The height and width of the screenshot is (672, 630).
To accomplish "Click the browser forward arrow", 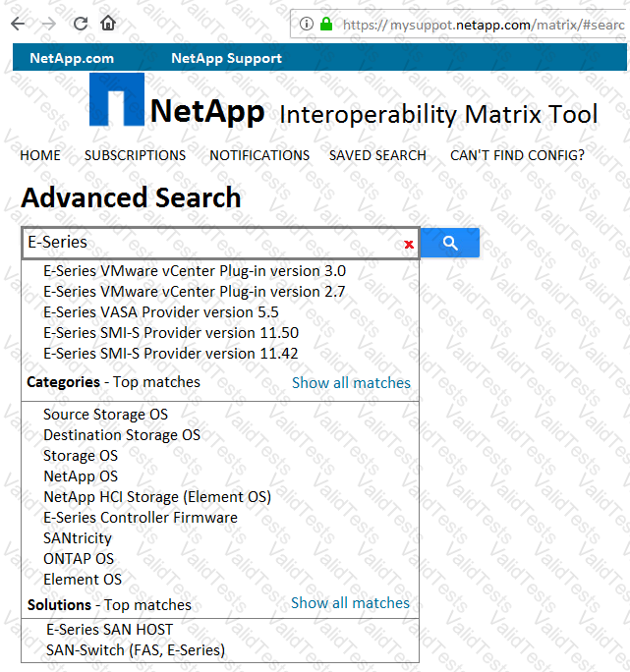I will point(48,24).
